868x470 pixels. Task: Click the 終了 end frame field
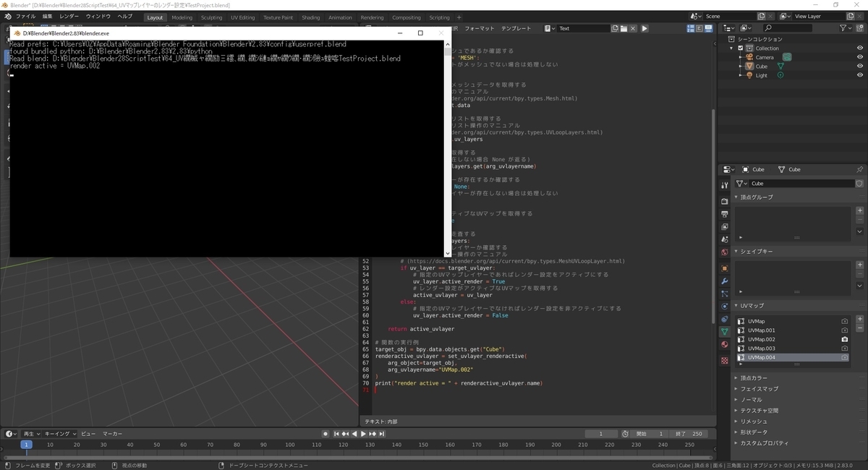(x=688, y=434)
